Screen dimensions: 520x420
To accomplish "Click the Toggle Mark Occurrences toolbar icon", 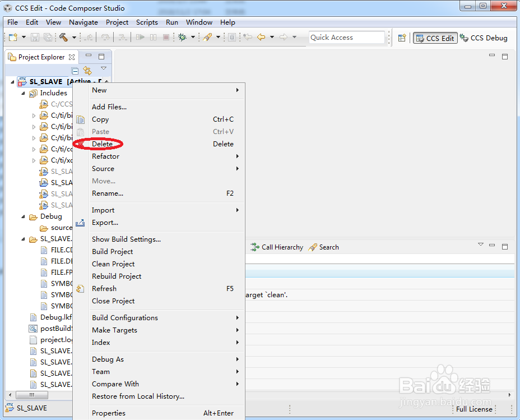I will [232, 37].
